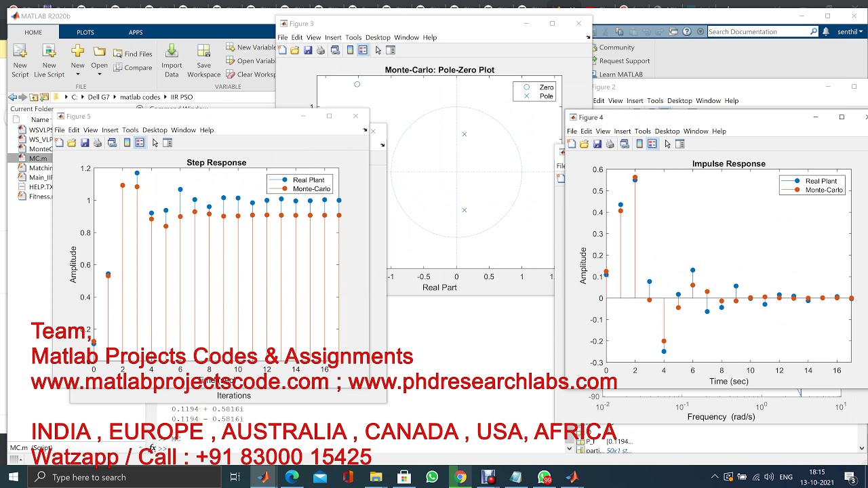
Task: Click Open File icon in Figure 5
Action: (x=71, y=143)
